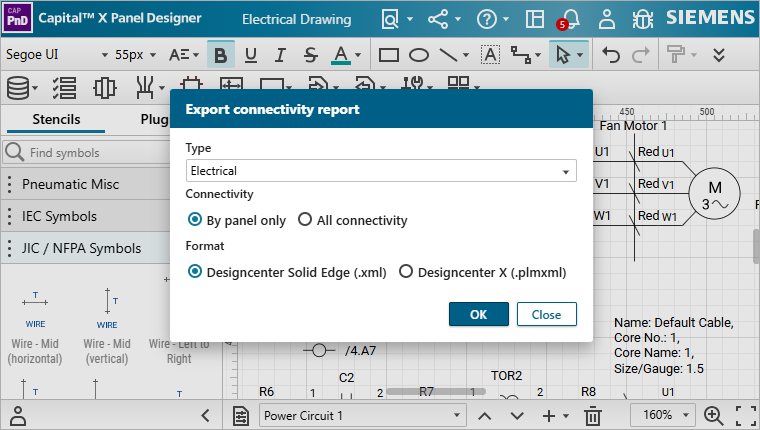Image resolution: width=760 pixels, height=430 pixels.
Task: Undo the last action
Action: [611, 55]
